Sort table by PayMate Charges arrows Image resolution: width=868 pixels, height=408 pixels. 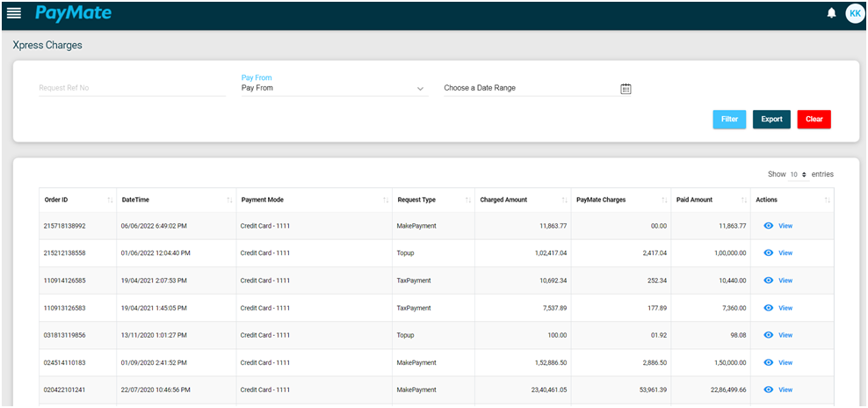pyautogui.click(x=664, y=200)
